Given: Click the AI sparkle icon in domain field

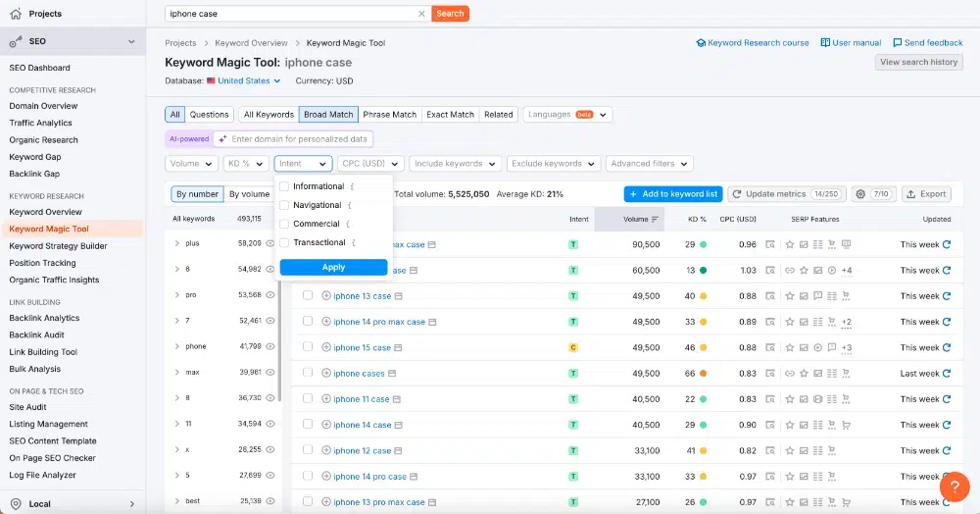Looking at the screenshot, I should (x=222, y=139).
